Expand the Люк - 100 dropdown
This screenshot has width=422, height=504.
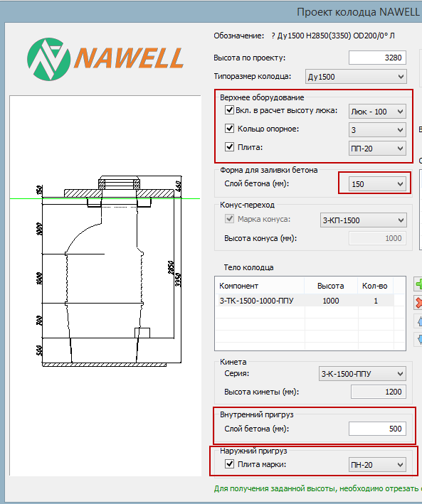click(x=377, y=112)
